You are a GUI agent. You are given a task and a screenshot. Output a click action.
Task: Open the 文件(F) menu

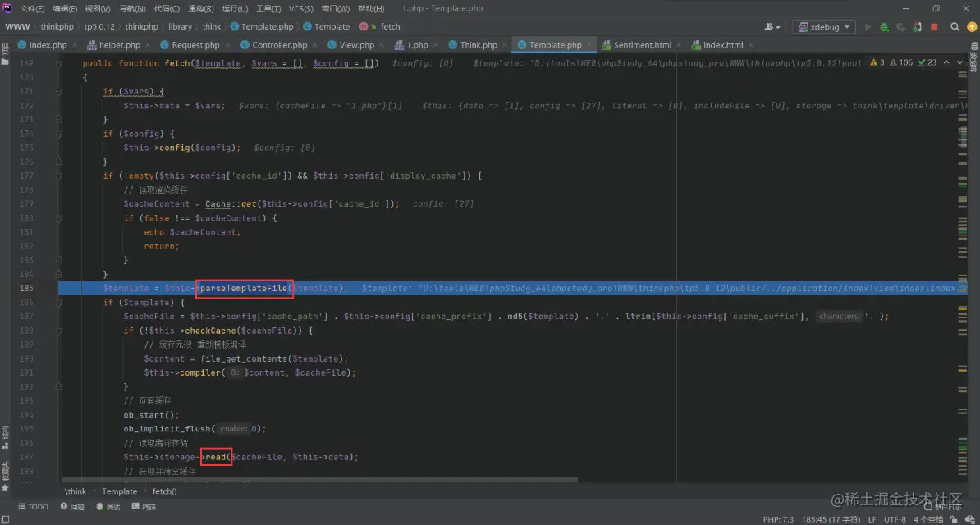tap(32, 9)
